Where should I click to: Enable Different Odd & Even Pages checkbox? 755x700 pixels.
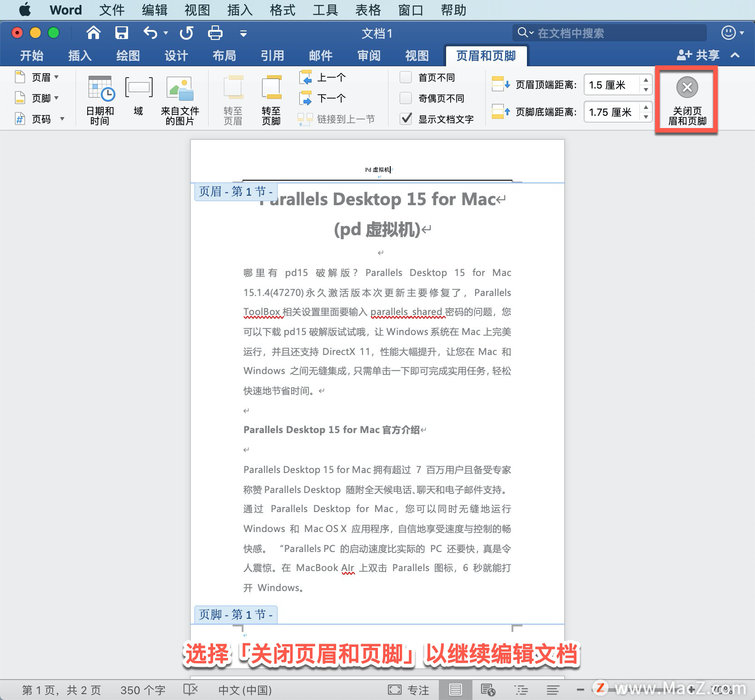tap(406, 99)
